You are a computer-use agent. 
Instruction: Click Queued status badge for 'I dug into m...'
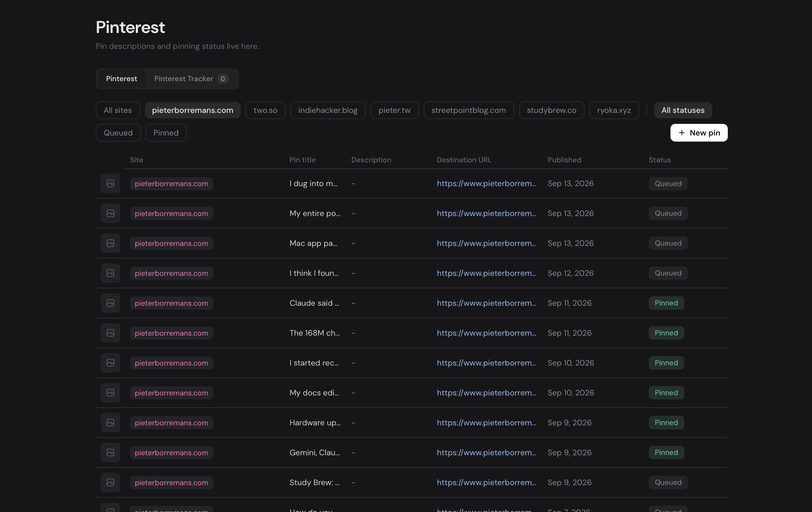coord(668,184)
